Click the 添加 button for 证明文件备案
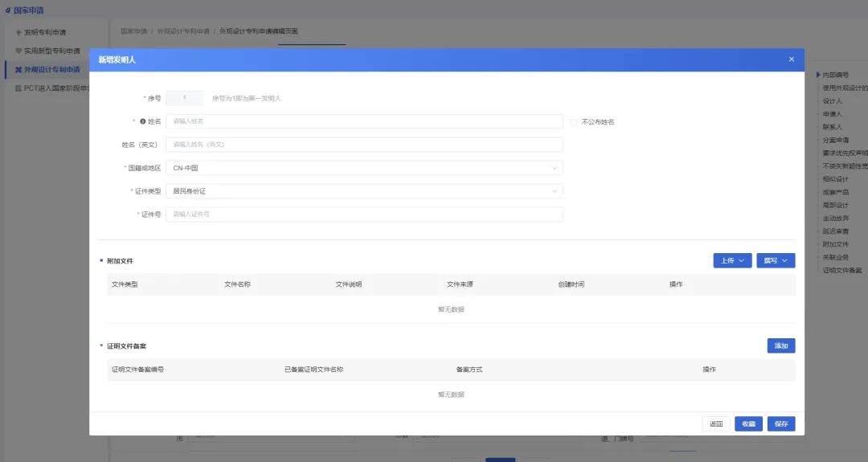 pos(780,346)
